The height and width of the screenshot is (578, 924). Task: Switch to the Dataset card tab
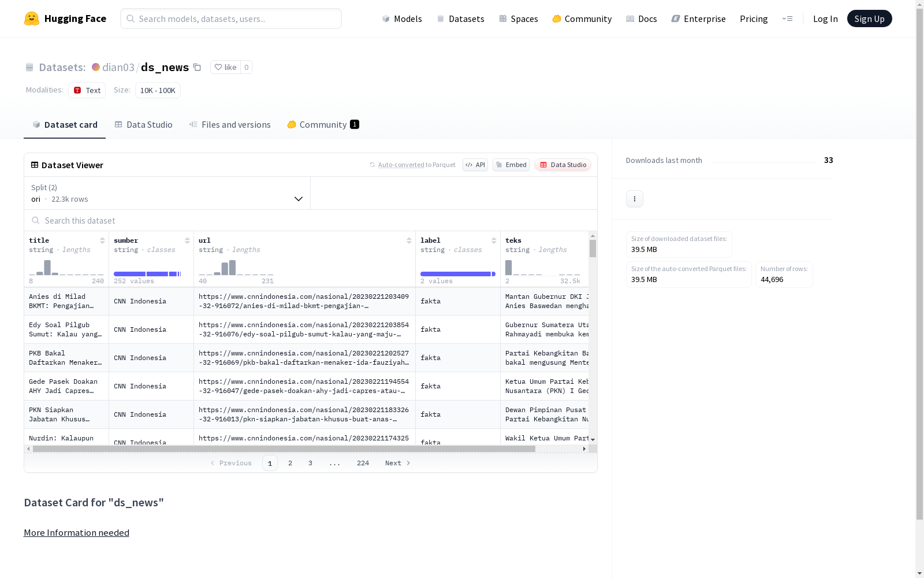click(x=65, y=125)
